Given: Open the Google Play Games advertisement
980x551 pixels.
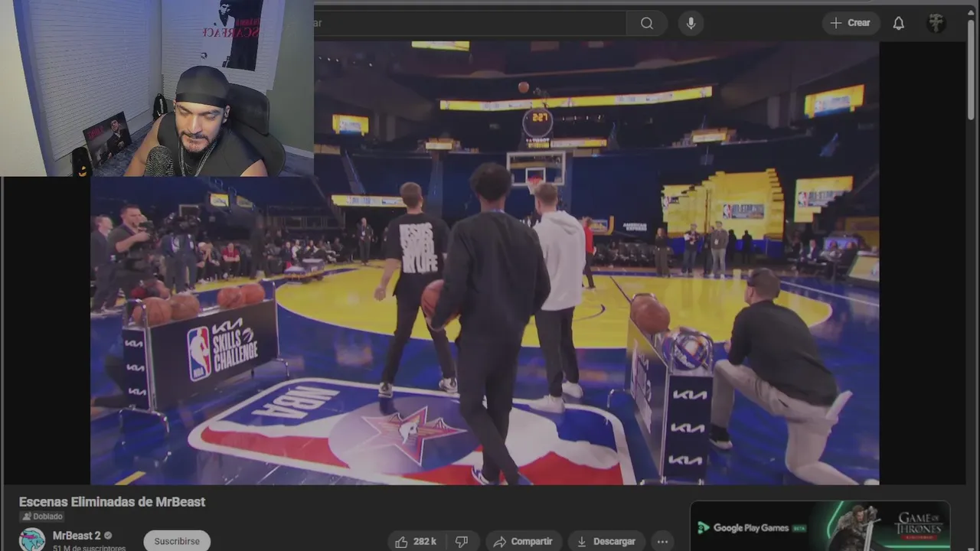Looking at the screenshot, I should [x=820, y=527].
